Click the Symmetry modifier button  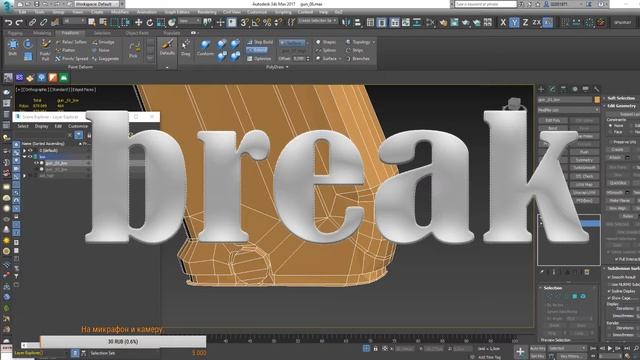(x=584, y=160)
